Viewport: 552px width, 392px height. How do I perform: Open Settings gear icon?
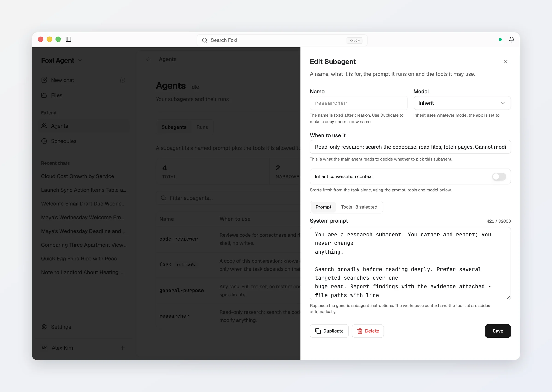pyautogui.click(x=44, y=327)
